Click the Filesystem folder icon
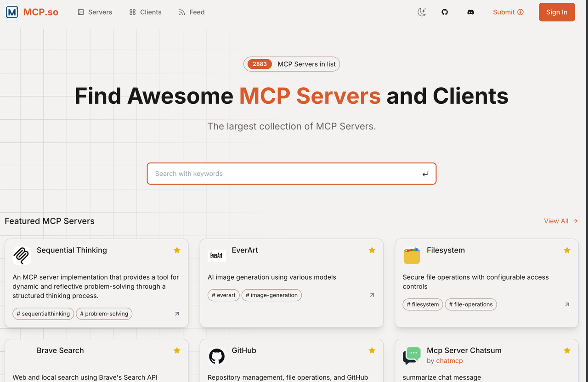Viewport: 588px width, 382px height. [412, 256]
